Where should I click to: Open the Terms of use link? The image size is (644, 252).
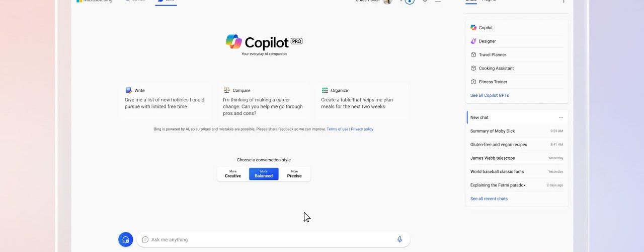pos(337,129)
